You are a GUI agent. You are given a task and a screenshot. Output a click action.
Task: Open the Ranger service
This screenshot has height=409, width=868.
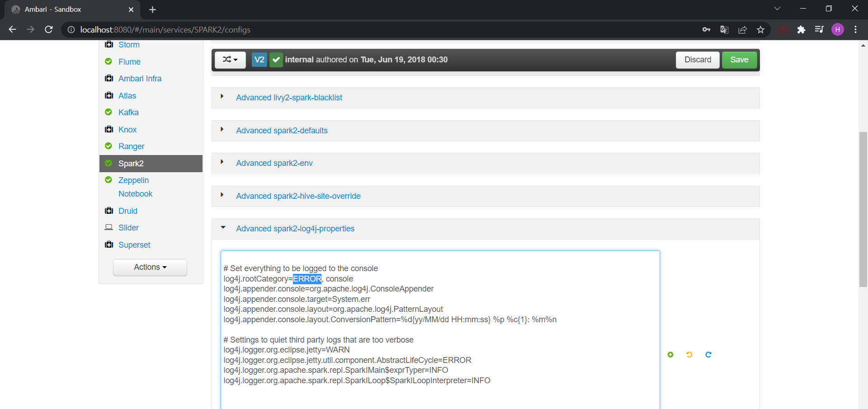(131, 146)
